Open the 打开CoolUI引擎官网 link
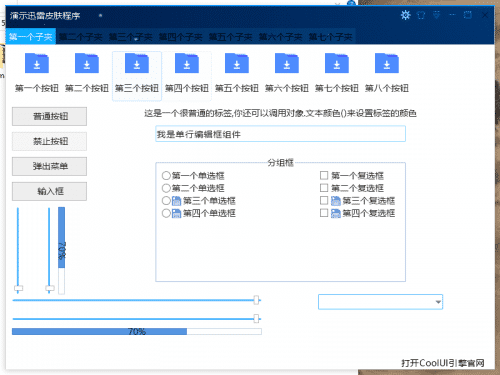The image size is (500, 375). pyautogui.click(x=443, y=363)
